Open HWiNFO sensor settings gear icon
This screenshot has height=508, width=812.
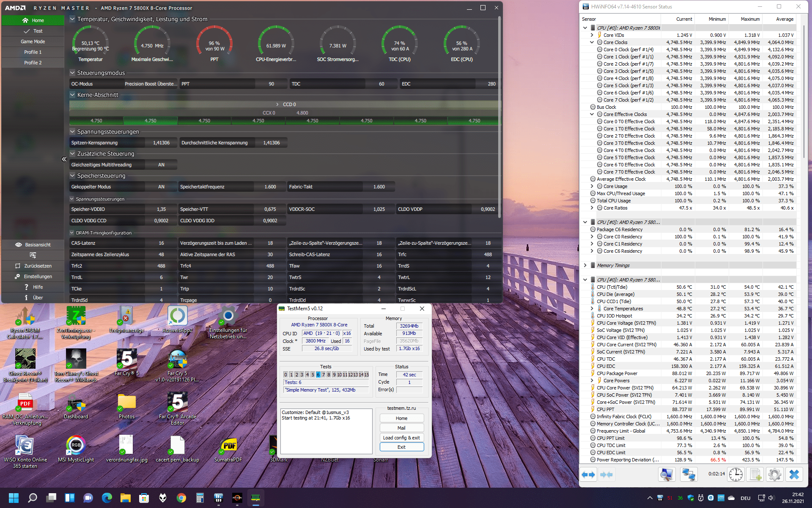(x=775, y=475)
